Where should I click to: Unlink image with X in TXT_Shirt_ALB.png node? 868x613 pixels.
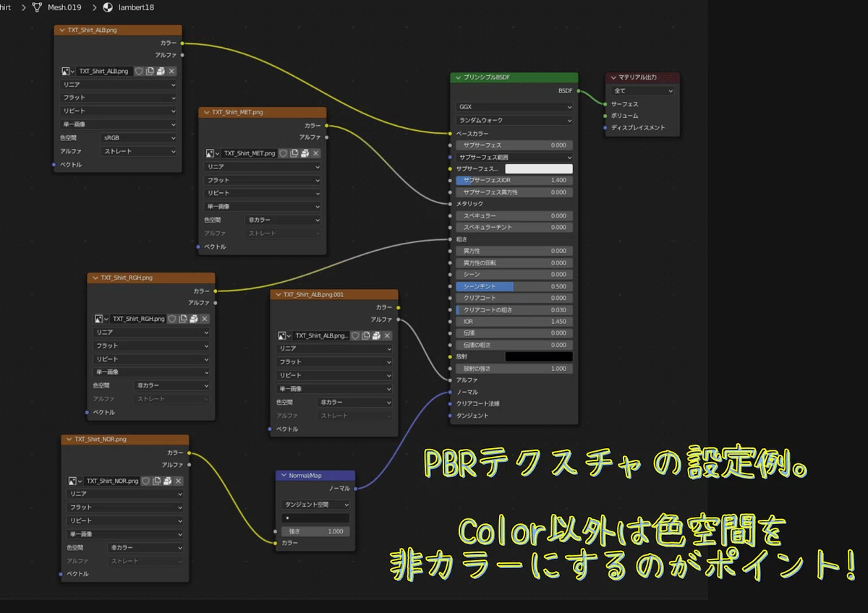[171, 72]
